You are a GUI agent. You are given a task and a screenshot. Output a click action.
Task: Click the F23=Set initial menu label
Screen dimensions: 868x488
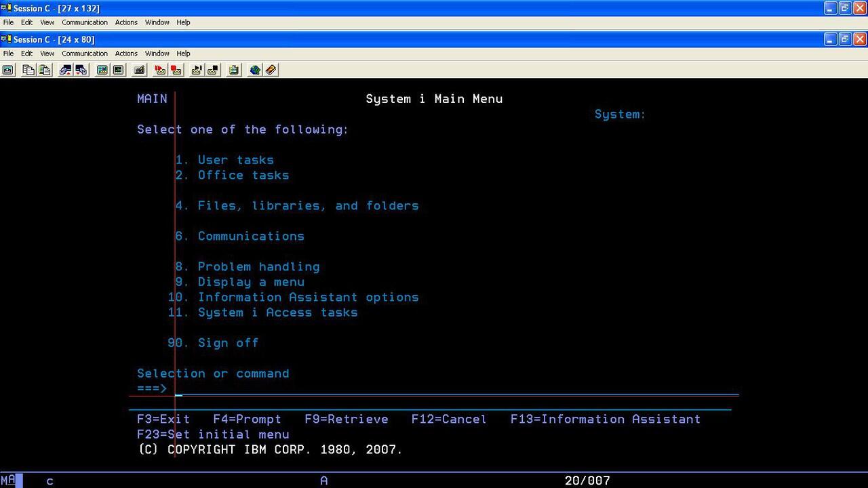coord(213,434)
